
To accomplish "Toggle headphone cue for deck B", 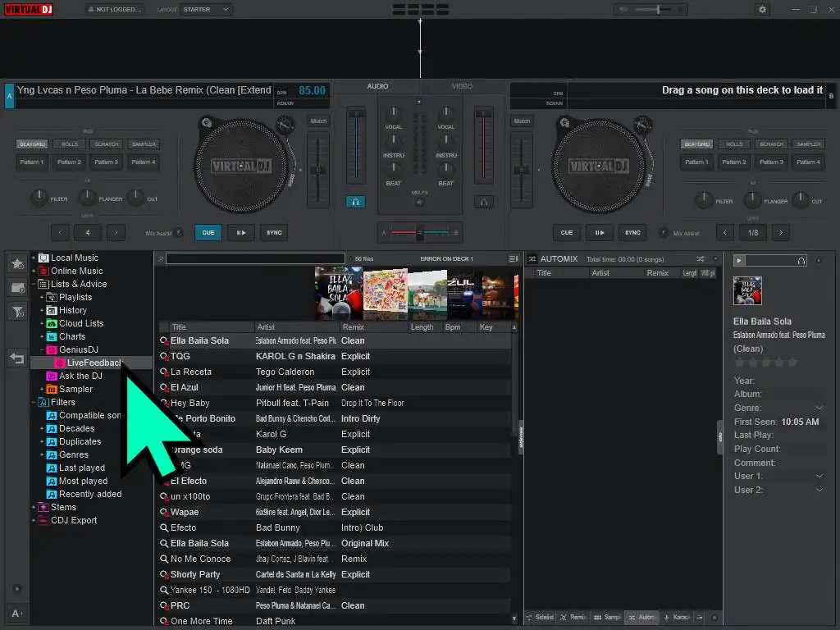I will [x=484, y=202].
